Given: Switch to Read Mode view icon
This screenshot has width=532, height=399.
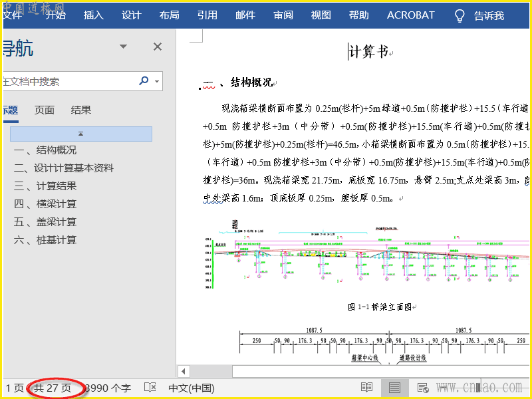Looking at the screenshot, I should (x=366, y=387).
